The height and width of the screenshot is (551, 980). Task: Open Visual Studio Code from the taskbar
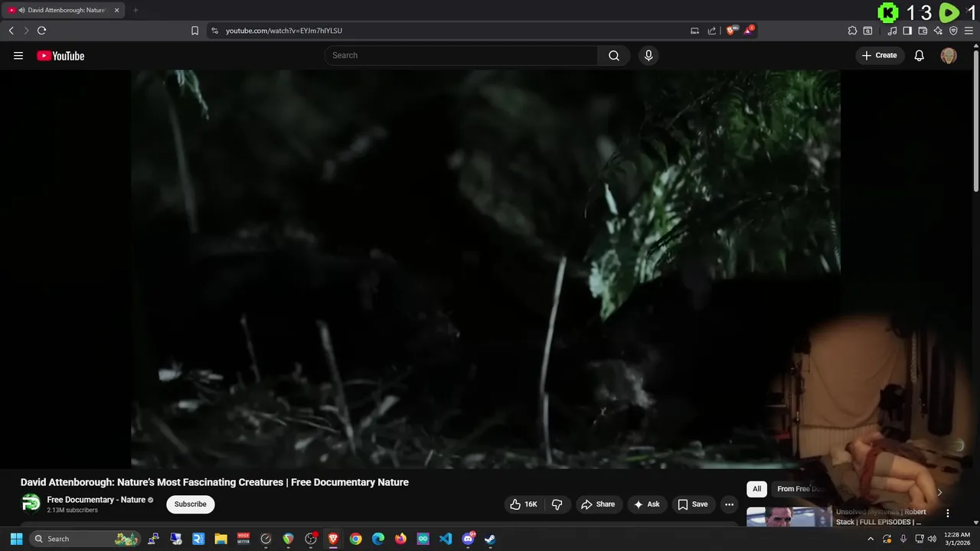point(445,539)
